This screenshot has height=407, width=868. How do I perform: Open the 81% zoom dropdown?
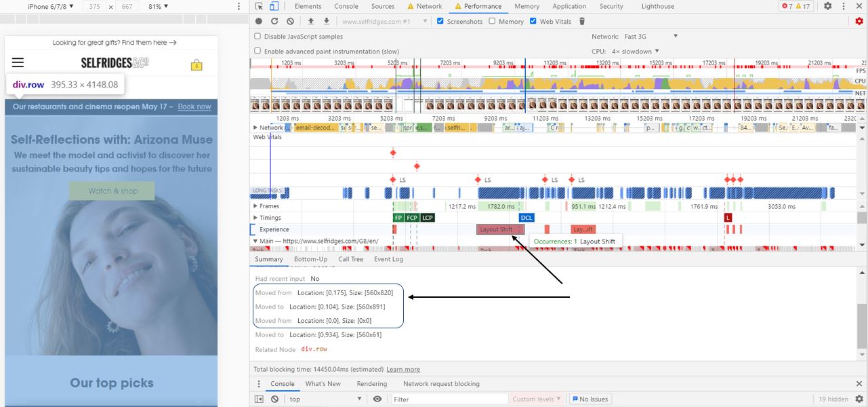pos(159,6)
